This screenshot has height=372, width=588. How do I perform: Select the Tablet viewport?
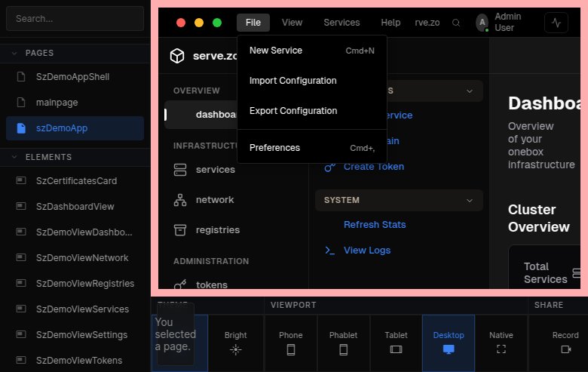[x=396, y=343]
